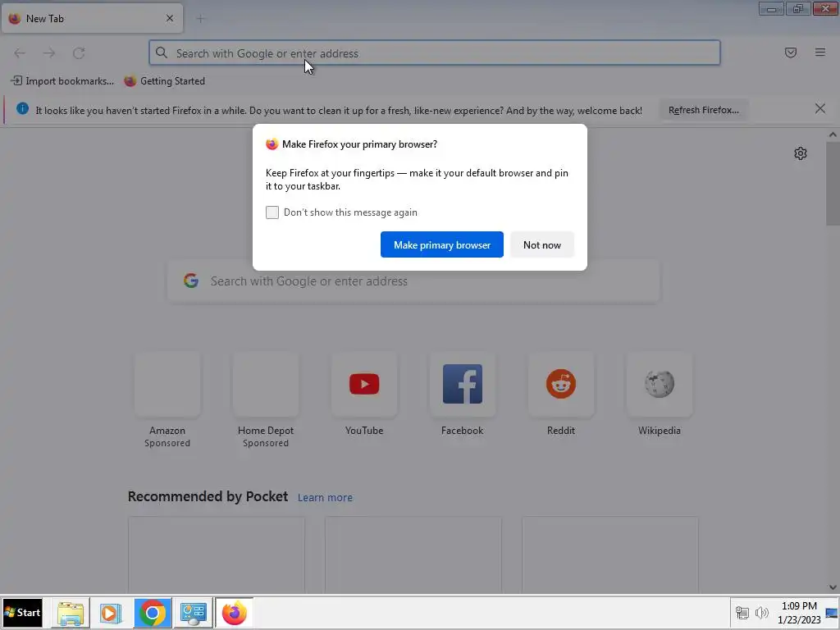The width and height of the screenshot is (840, 630).
Task: Open new tab with plus icon
Action: (200, 19)
